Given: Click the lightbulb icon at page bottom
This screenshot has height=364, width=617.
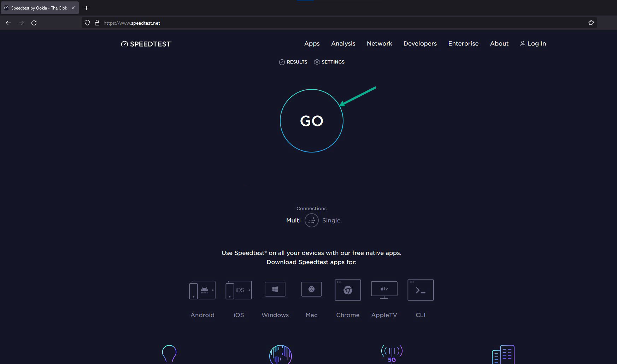Looking at the screenshot, I should pos(169,354).
